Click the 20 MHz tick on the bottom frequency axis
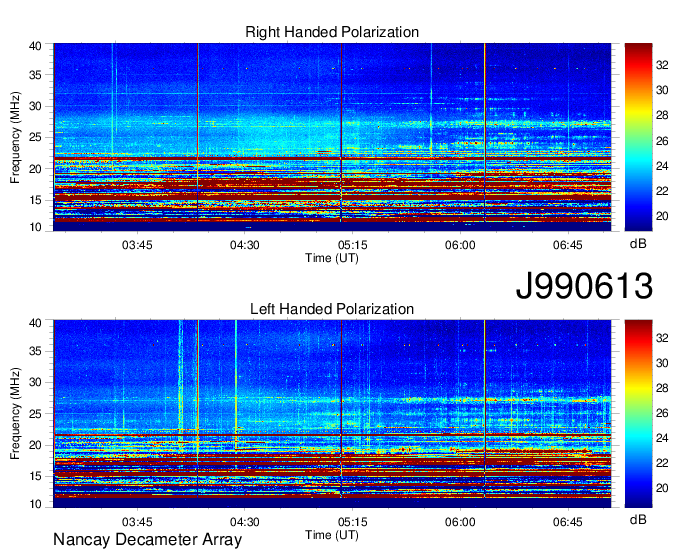680x552 pixels. [36, 445]
